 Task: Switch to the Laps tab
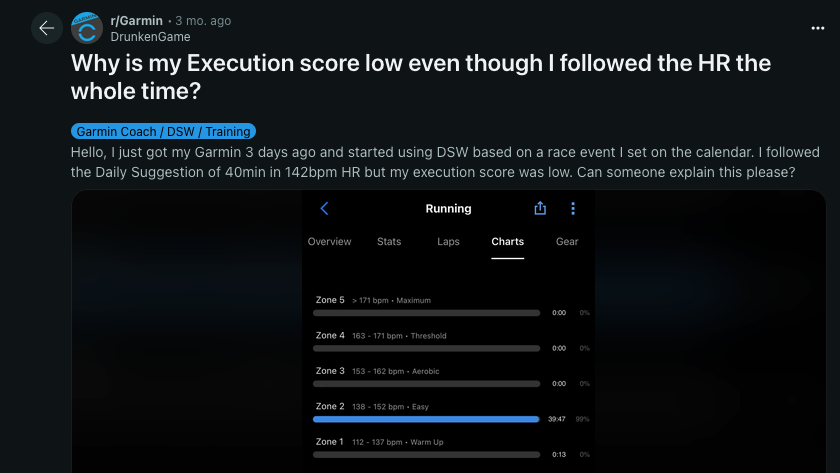point(448,242)
